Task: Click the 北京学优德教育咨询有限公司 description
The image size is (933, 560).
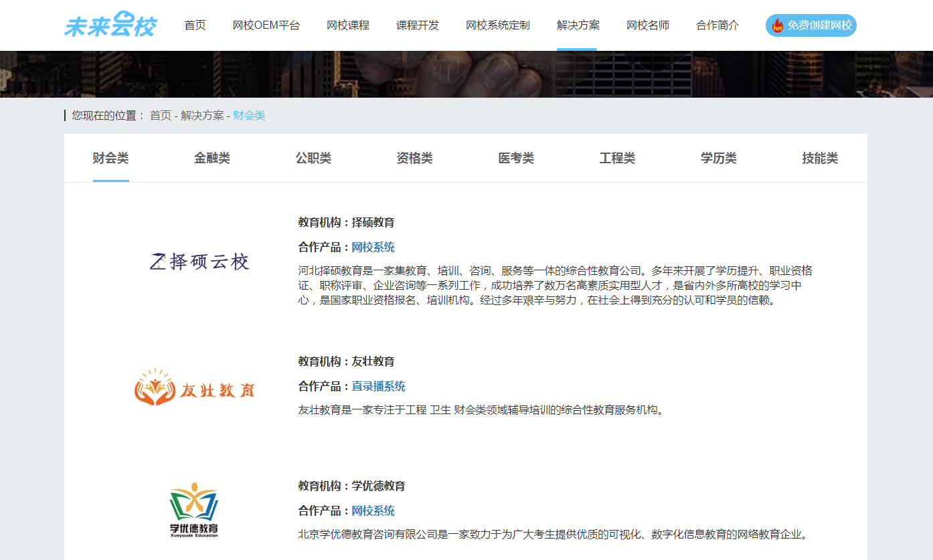Action: [x=554, y=535]
